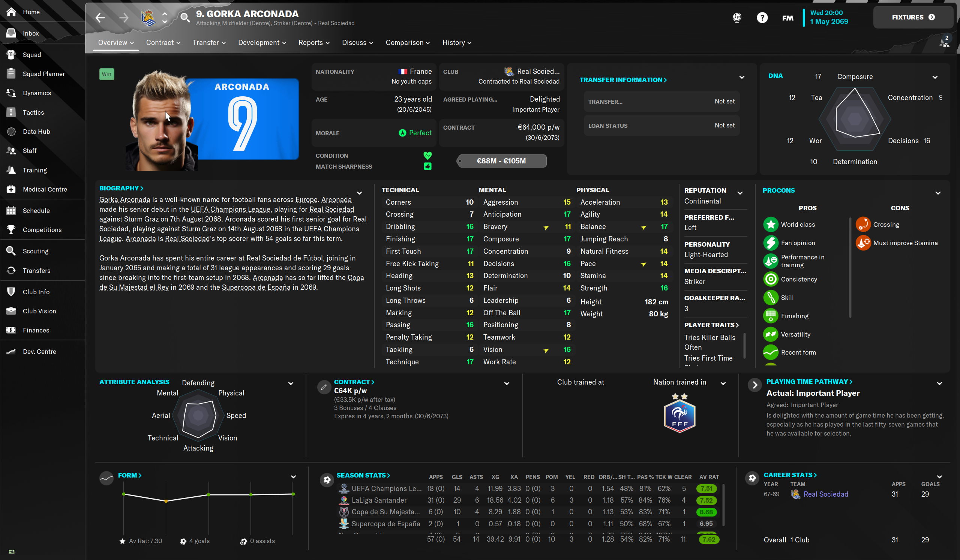Expand the Form panel dropdown
960x560 pixels.
pos(293,477)
